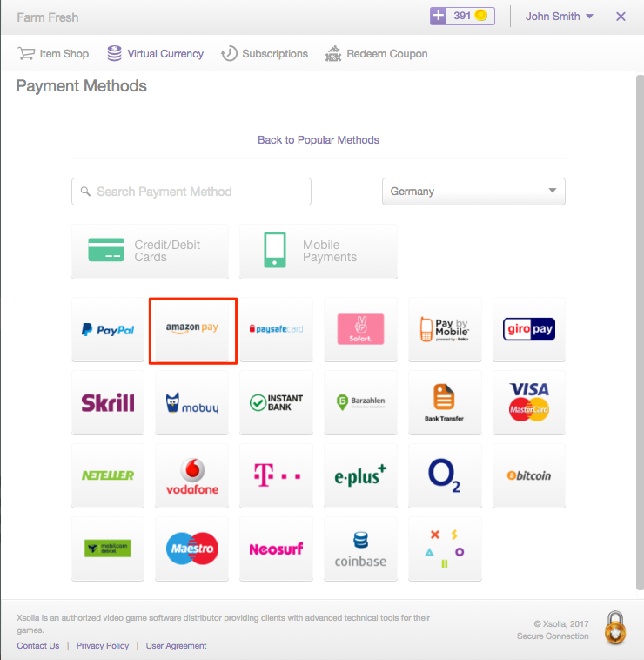Open the Contact Us link
The width and height of the screenshot is (644, 660).
point(38,646)
